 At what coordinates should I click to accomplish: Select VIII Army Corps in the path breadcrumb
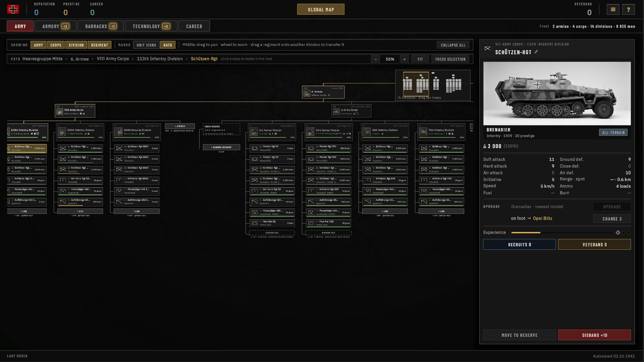click(113, 59)
